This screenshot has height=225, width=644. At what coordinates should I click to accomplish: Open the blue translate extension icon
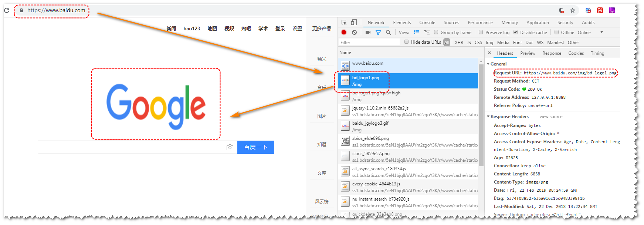coord(588,10)
